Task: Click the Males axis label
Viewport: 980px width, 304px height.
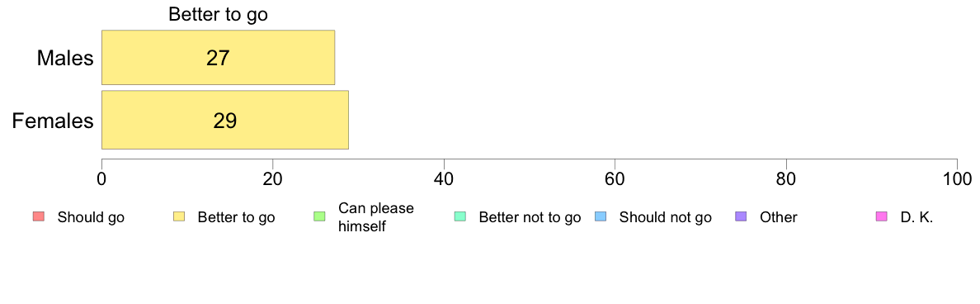Action: click(66, 58)
